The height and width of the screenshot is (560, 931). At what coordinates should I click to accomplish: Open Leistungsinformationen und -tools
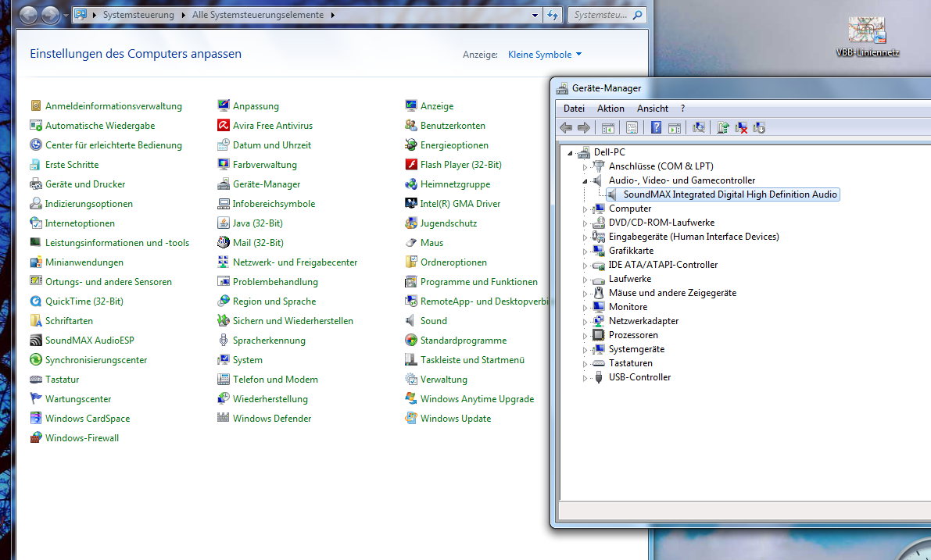point(117,243)
